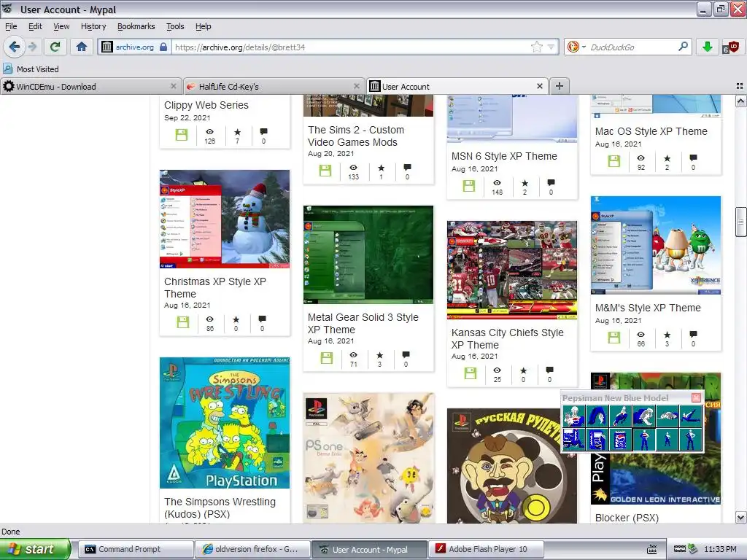Click the system tray clock showing 11:33 PM
This screenshot has height=560, width=747.
(720, 549)
